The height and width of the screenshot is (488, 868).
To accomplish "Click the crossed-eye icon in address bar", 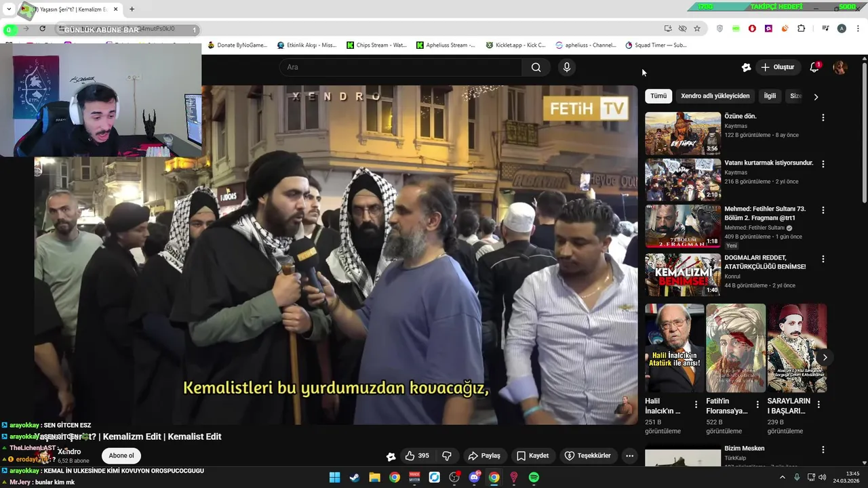I will [682, 28].
